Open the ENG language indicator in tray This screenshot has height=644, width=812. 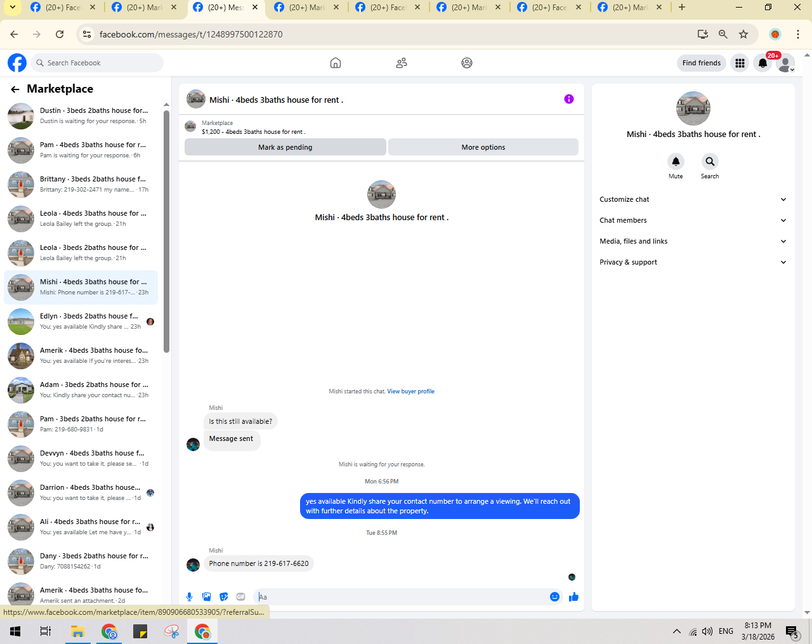[x=726, y=631]
